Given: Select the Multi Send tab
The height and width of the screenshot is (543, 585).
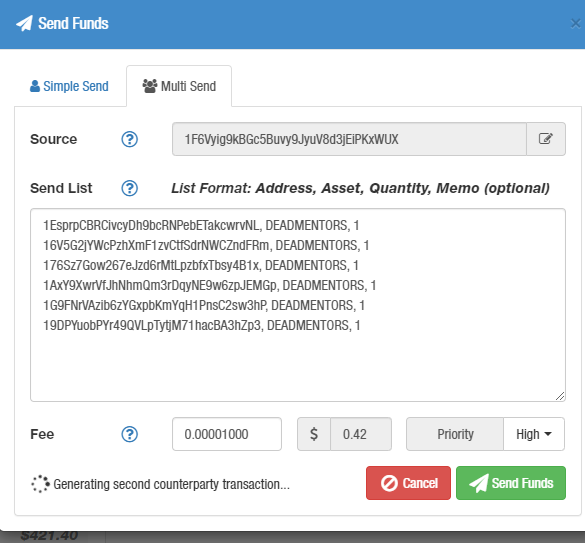Looking at the screenshot, I should 179,86.
